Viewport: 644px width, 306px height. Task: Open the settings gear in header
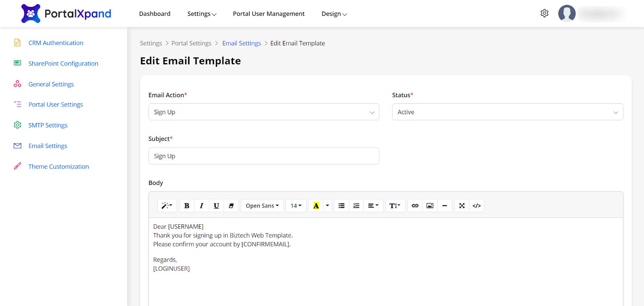click(x=544, y=13)
